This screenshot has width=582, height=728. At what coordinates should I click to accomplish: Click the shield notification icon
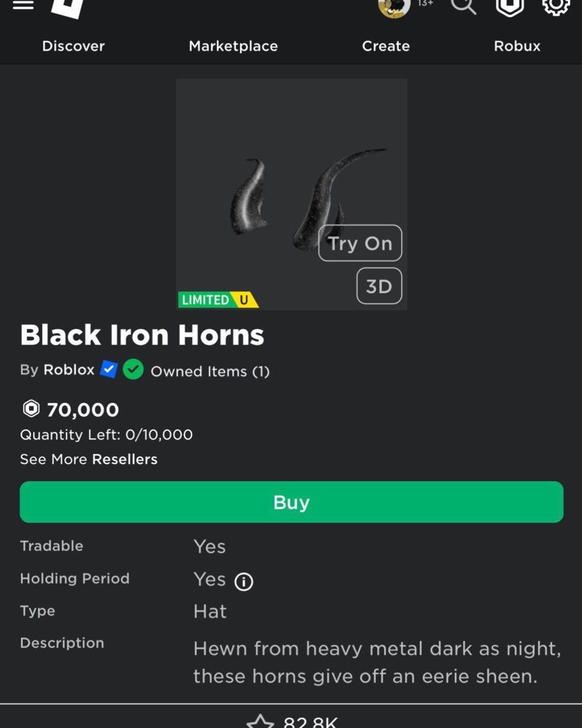click(510, 7)
